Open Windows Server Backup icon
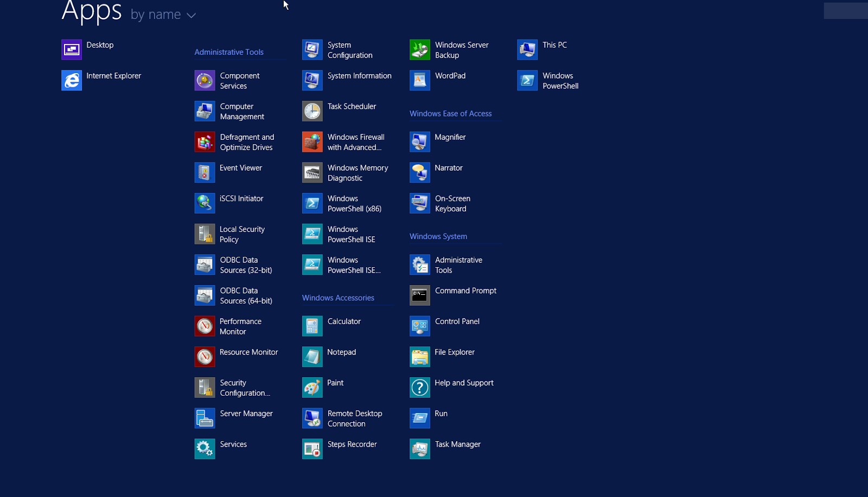868x497 pixels. (x=420, y=50)
